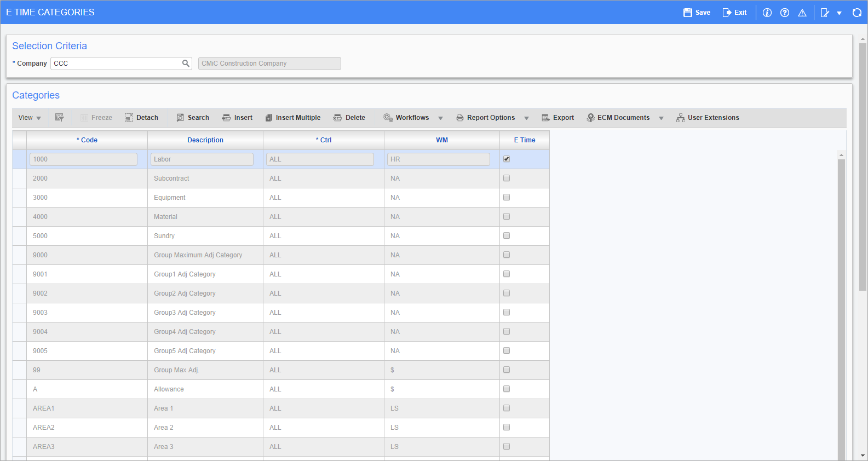Screen dimensions: 868x461
Task: Expand the Workflows dropdown arrow
Action: (x=440, y=118)
